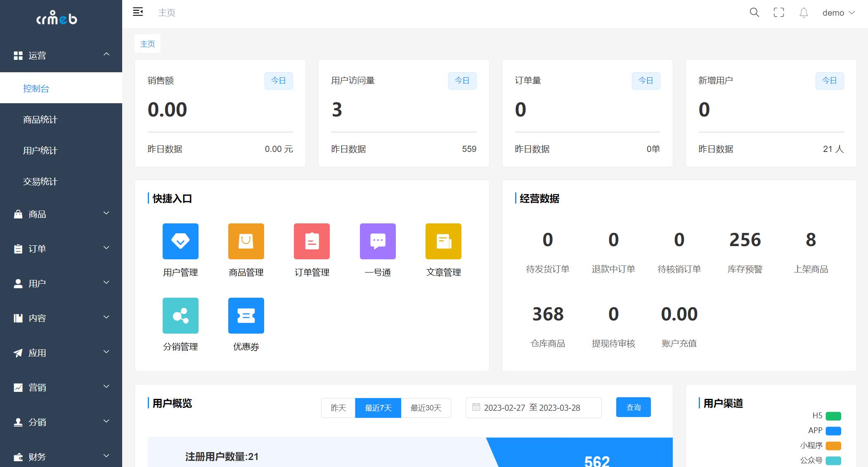Click 账户充值 amount 0.00
The image size is (868, 467).
[679, 314]
